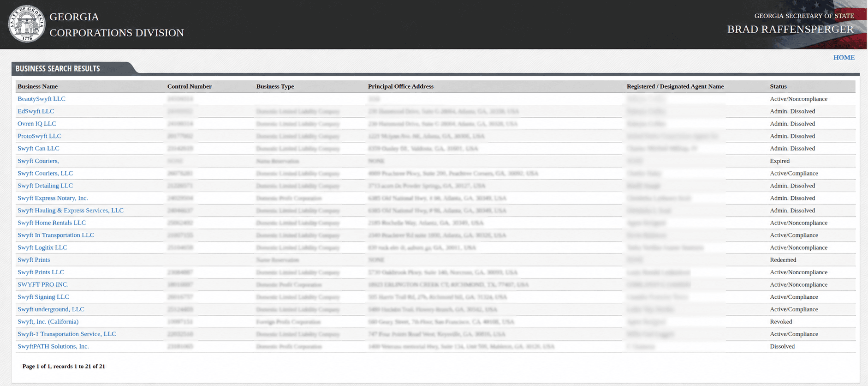Viewport: 868px width, 386px height.
Task: Open Swyft, Inc. (California) record
Action: pyautogui.click(x=48, y=321)
